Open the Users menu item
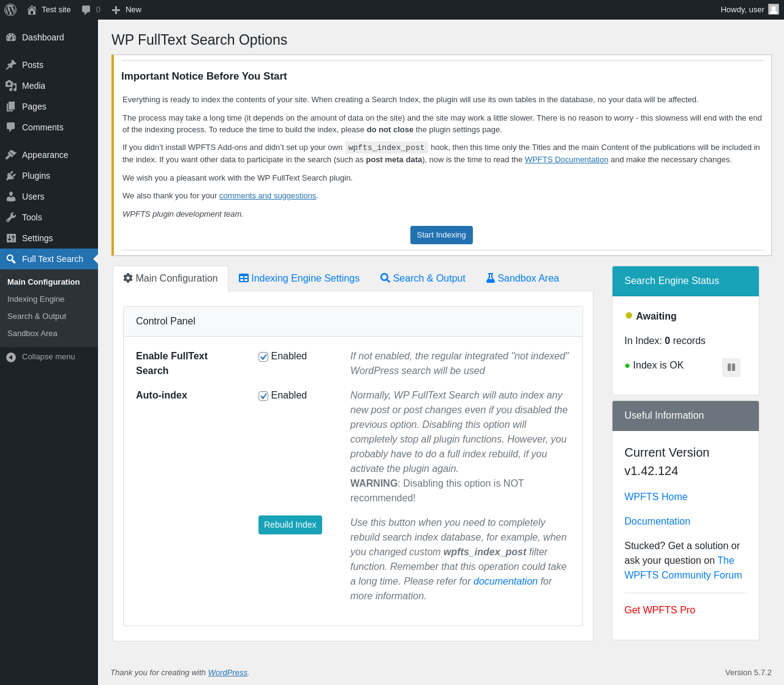Viewport: 784px width, 685px height. [49, 197]
